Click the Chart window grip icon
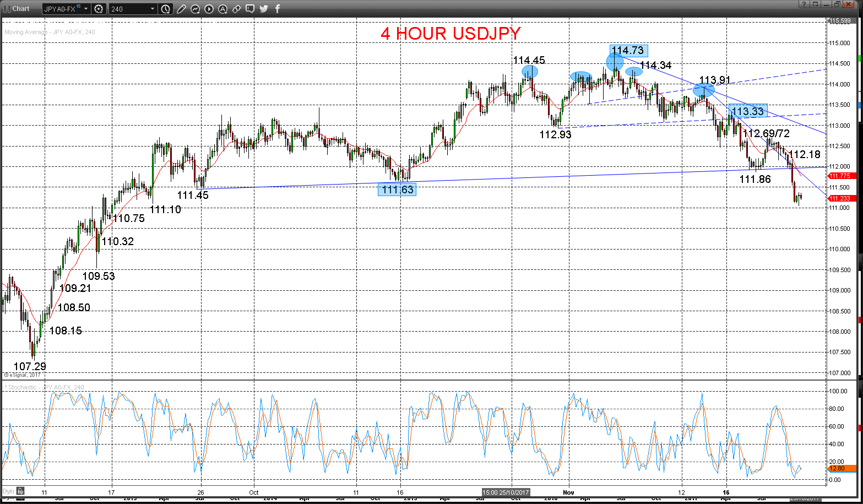863x504 pixels. pos(7,8)
